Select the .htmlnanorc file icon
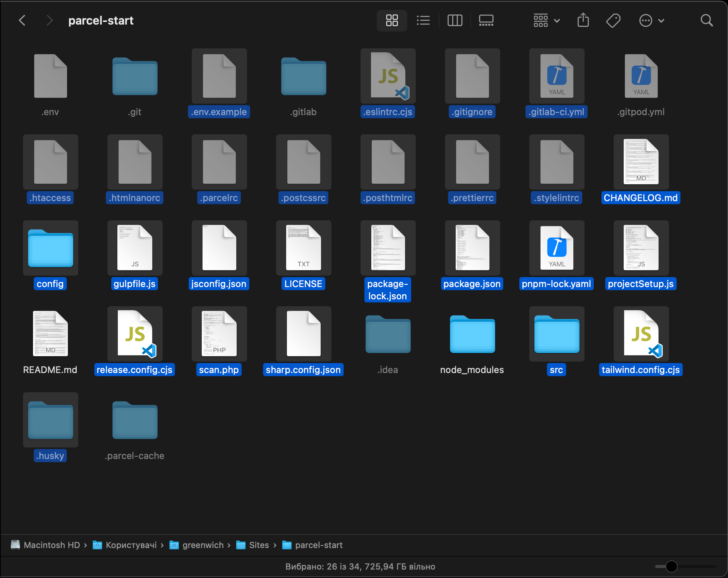This screenshot has width=728, height=578. [135, 162]
